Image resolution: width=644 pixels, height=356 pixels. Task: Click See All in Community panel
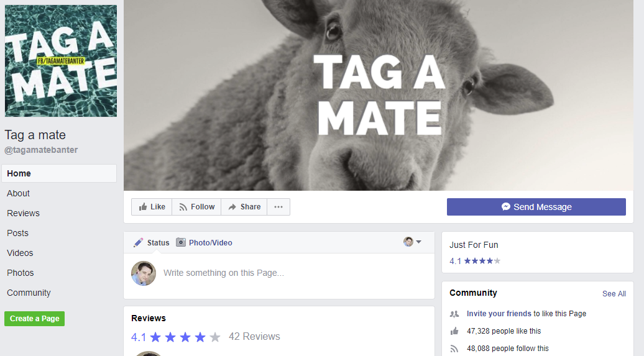(x=614, y=294)
